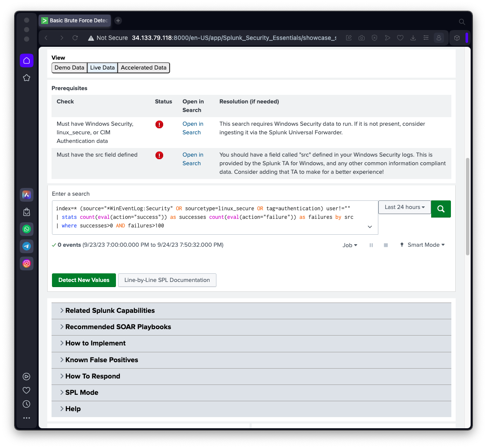Click the green search magnifier button
487x448 pixels.
(441, 209)
